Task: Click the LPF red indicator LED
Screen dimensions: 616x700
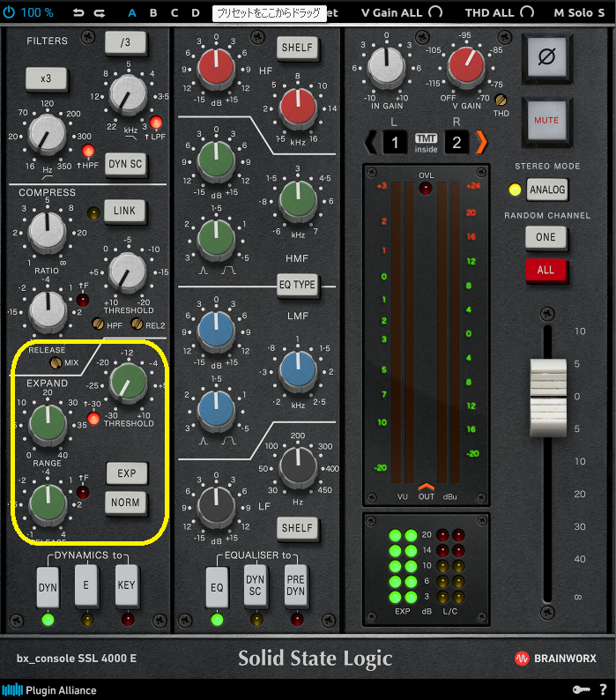Action: [156, 122]
